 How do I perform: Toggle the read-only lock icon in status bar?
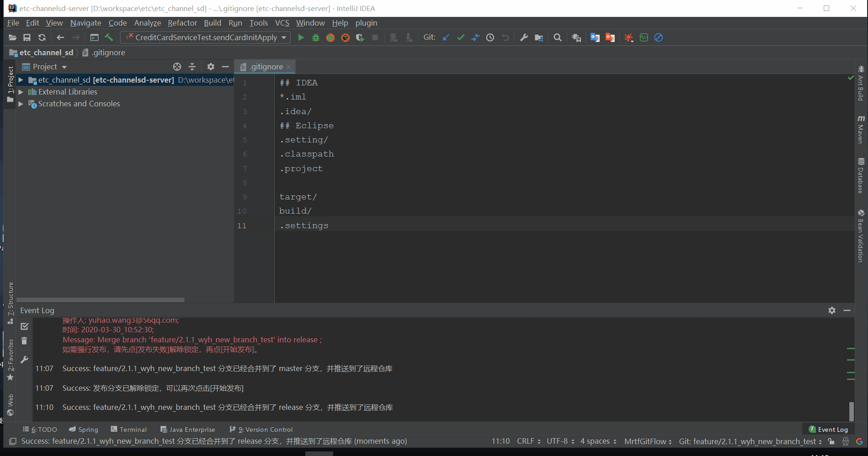click(831, 441)
